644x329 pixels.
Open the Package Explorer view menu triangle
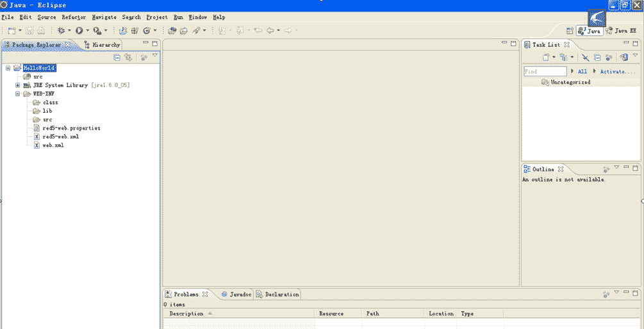click(x=154, y=56)
